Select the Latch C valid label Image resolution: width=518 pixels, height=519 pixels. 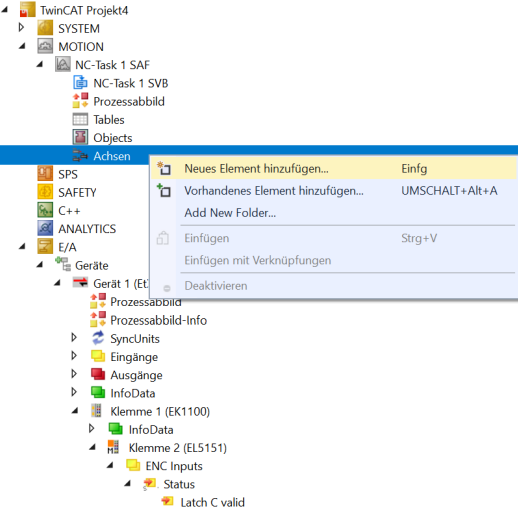click(x=213, y=502)
